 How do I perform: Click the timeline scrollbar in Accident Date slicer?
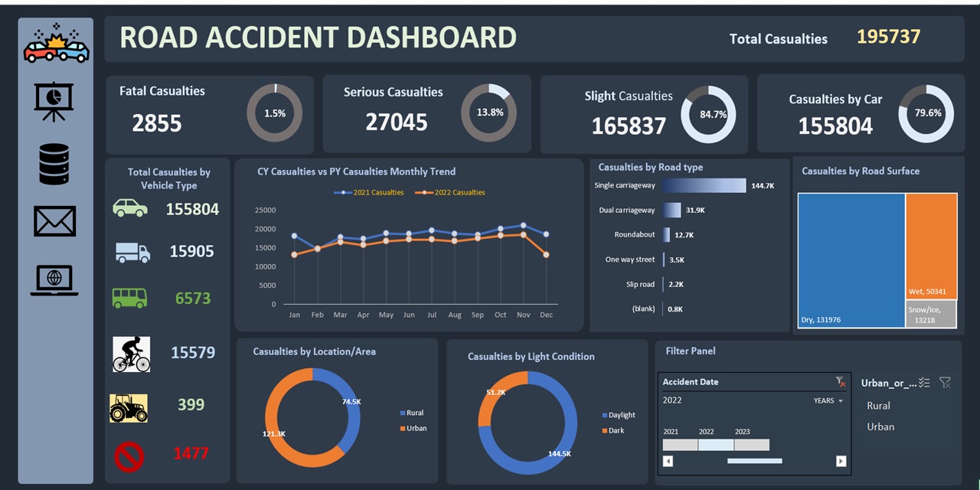coord(753,461)
